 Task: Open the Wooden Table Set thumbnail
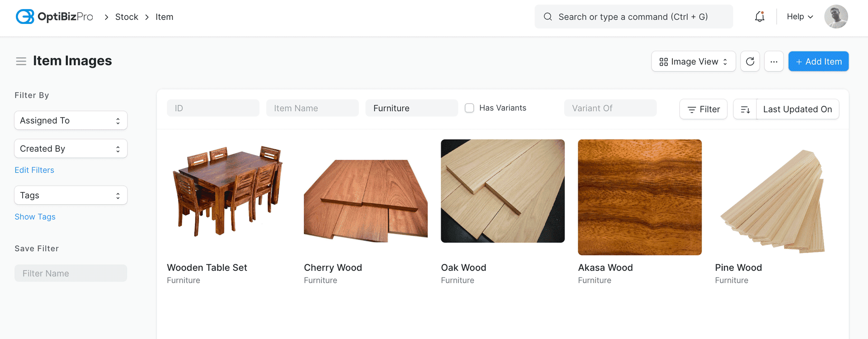pos(228,191)
